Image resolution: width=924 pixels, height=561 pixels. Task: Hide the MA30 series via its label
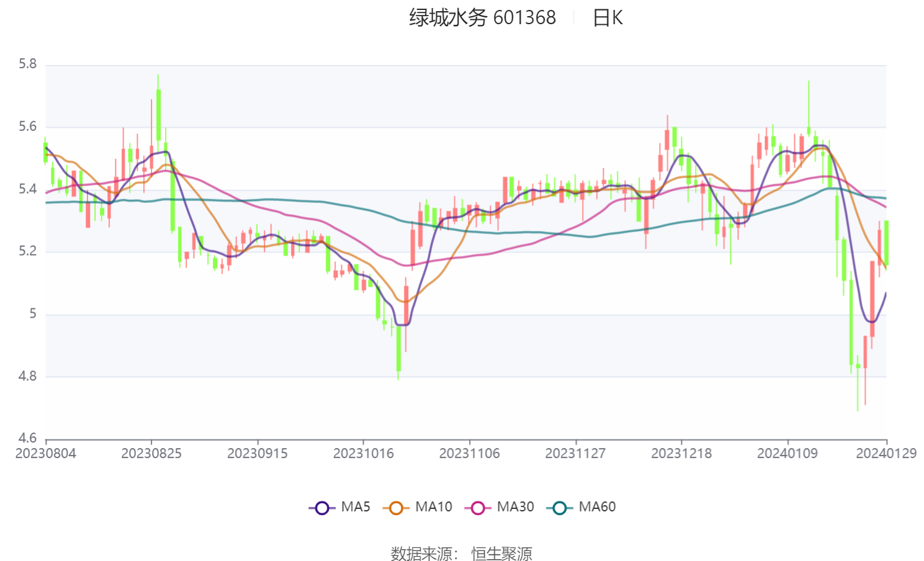(516, 507)
